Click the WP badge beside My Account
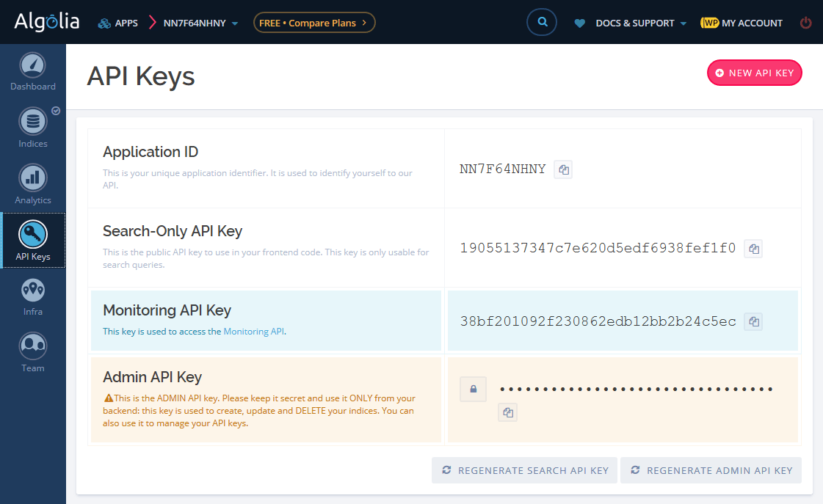The image size is (823, 504). click(x=710, y=23)
